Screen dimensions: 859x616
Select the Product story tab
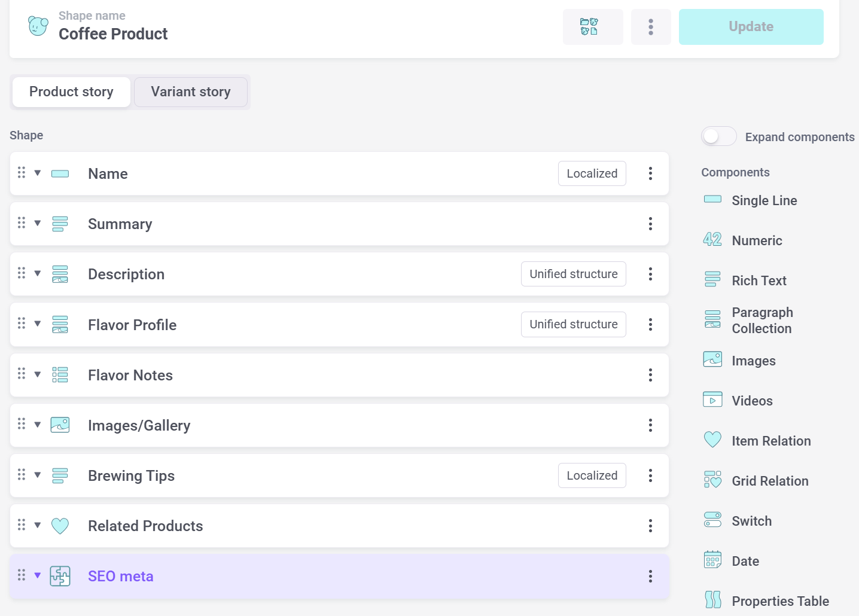point(71,92)
